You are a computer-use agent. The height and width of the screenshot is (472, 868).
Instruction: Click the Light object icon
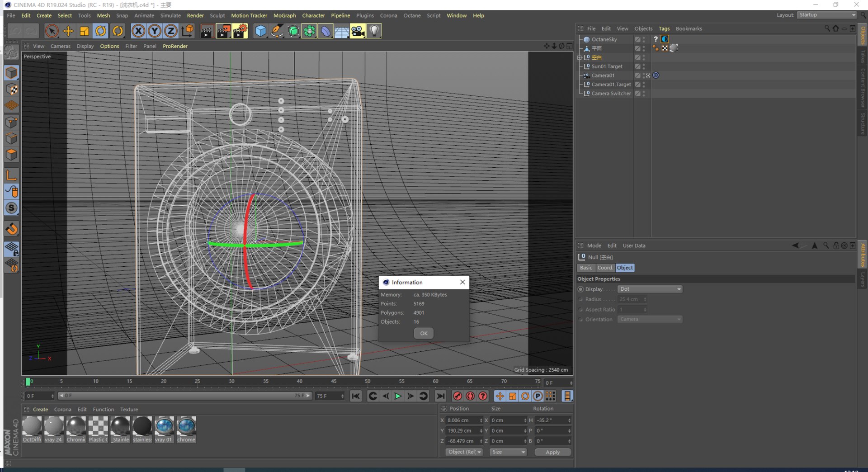click(x=374, y=31)
